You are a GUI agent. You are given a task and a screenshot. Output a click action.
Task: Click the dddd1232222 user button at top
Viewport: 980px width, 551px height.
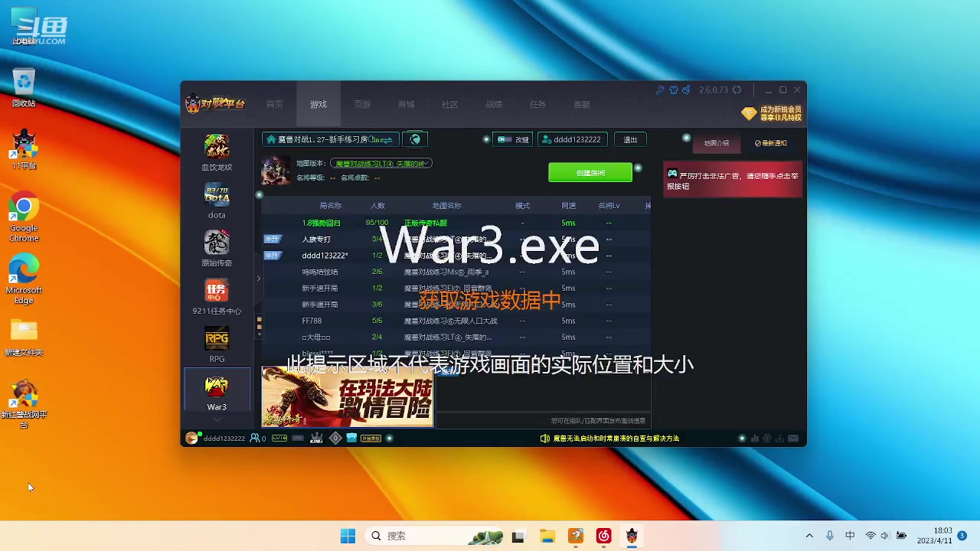click(573, 139)
